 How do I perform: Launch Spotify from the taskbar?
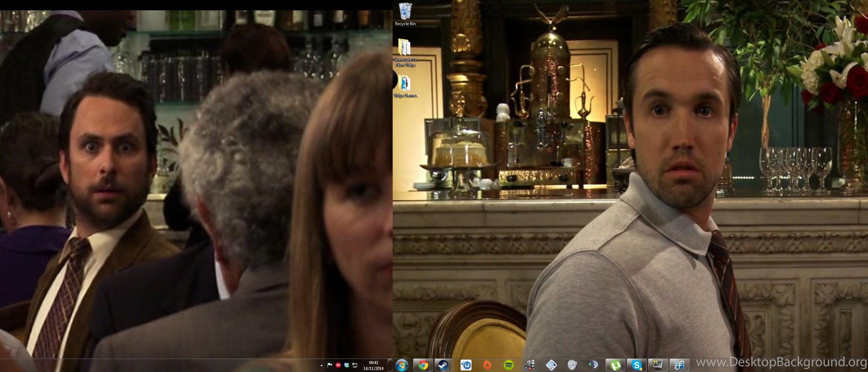click(508, 365)
